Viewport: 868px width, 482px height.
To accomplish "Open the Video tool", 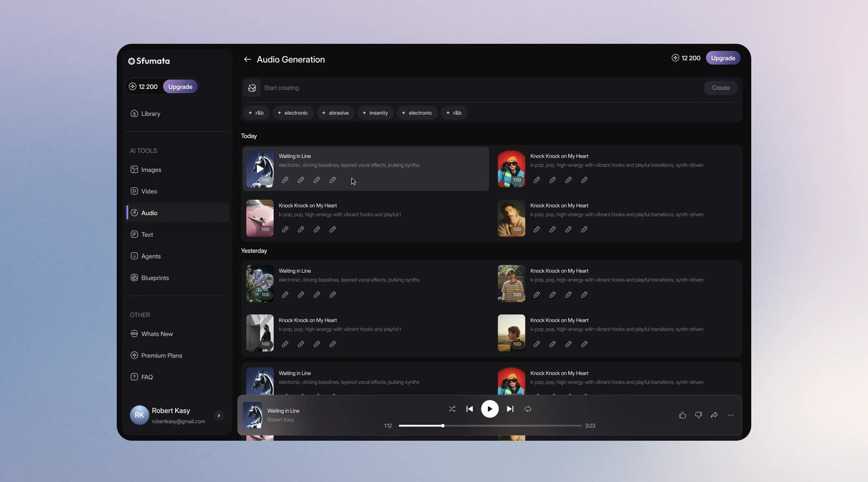I will 177,191.
